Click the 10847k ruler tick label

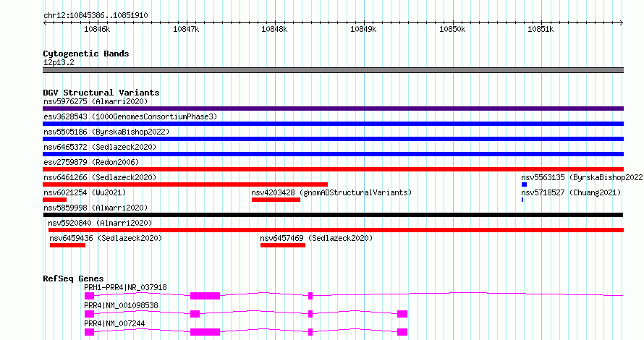(186, 29)
